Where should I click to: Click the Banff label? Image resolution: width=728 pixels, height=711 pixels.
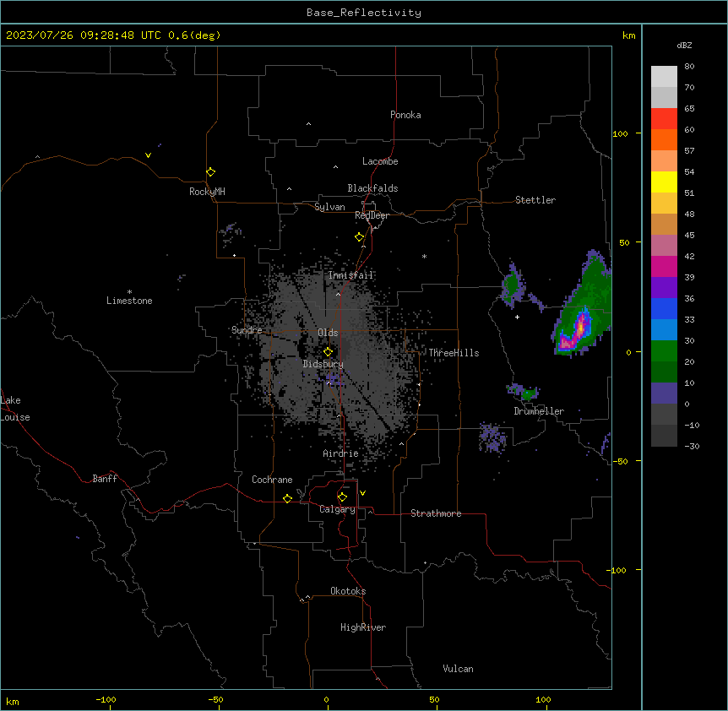(x=105, y=479)
